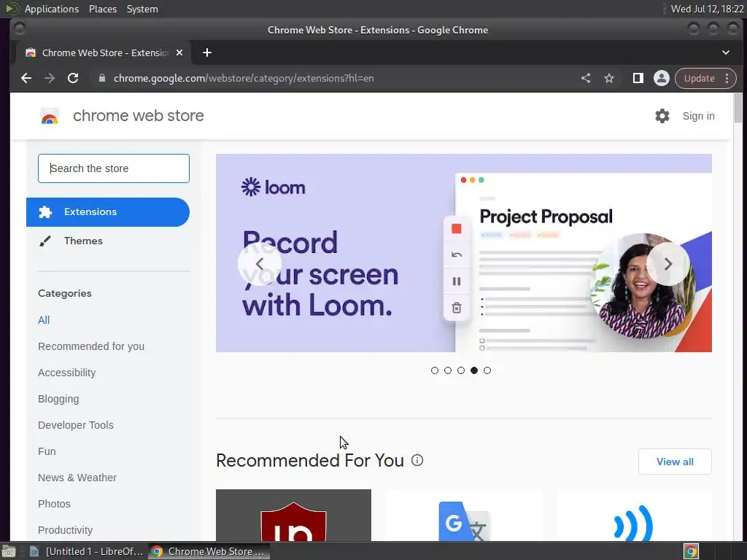The image size is (747, 560).
Task: Open the side panel icon
Action: [638, 78]
